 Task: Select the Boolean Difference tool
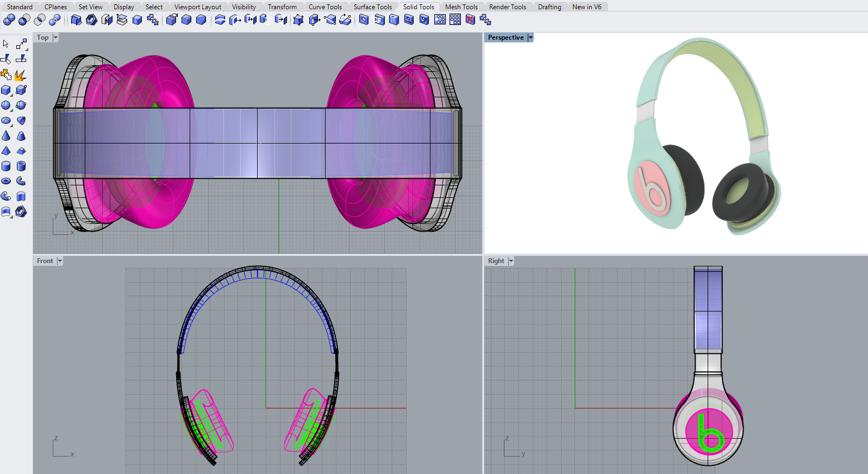click(x=24, y=20)
